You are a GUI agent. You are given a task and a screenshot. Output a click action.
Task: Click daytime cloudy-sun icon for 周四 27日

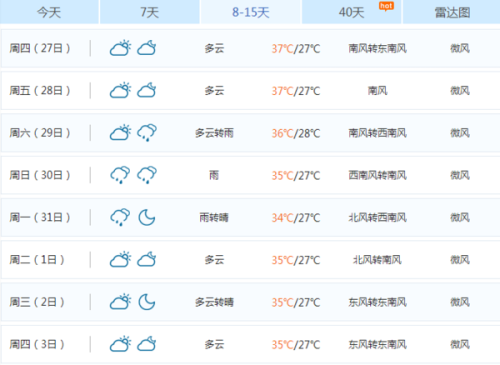pos(120,48)
